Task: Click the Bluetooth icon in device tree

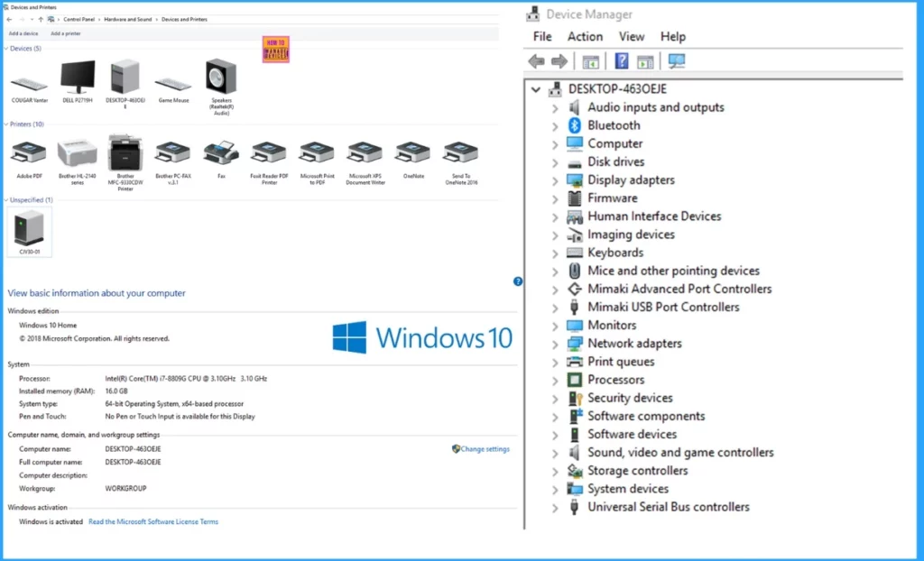Action: (x=575, y=125)
